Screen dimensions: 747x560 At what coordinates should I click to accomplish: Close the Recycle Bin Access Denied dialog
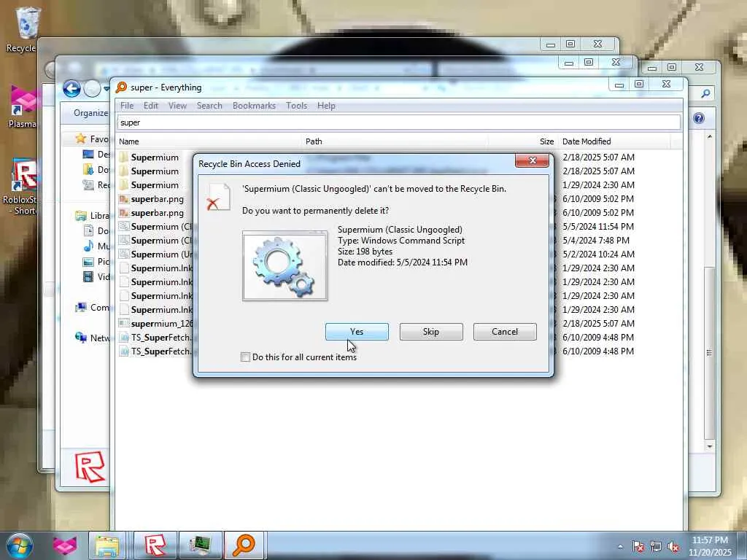[x=532, y=160]
